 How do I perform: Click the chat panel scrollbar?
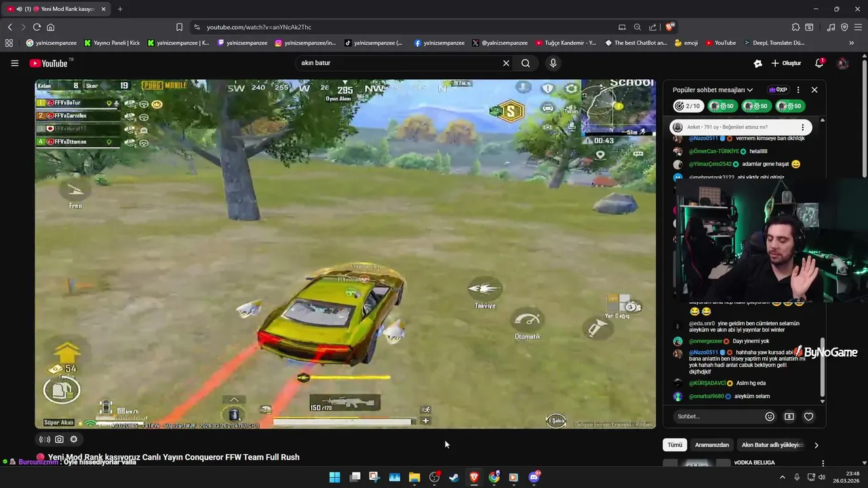pyautogui.click(x=823, y=366)
